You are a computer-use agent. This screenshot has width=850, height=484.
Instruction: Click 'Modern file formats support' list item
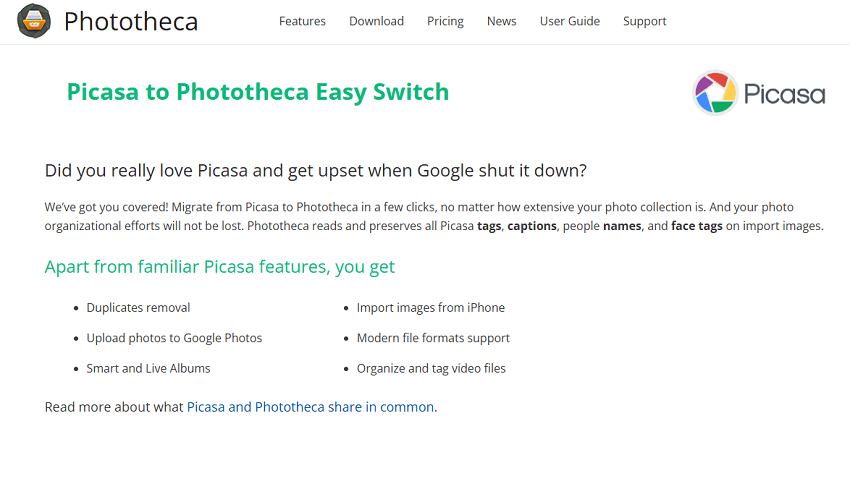[433, 338]
